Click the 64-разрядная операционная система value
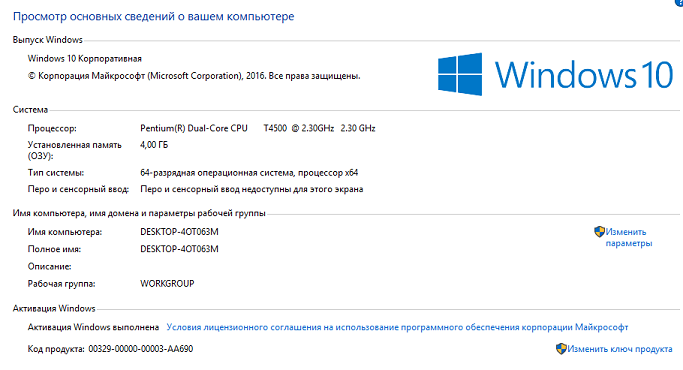 (249, 173)
